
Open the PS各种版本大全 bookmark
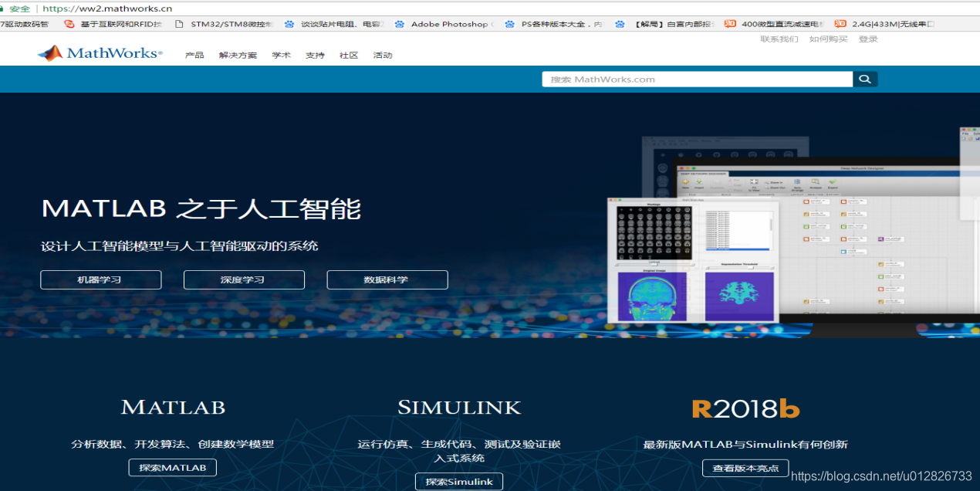[553, 24]
